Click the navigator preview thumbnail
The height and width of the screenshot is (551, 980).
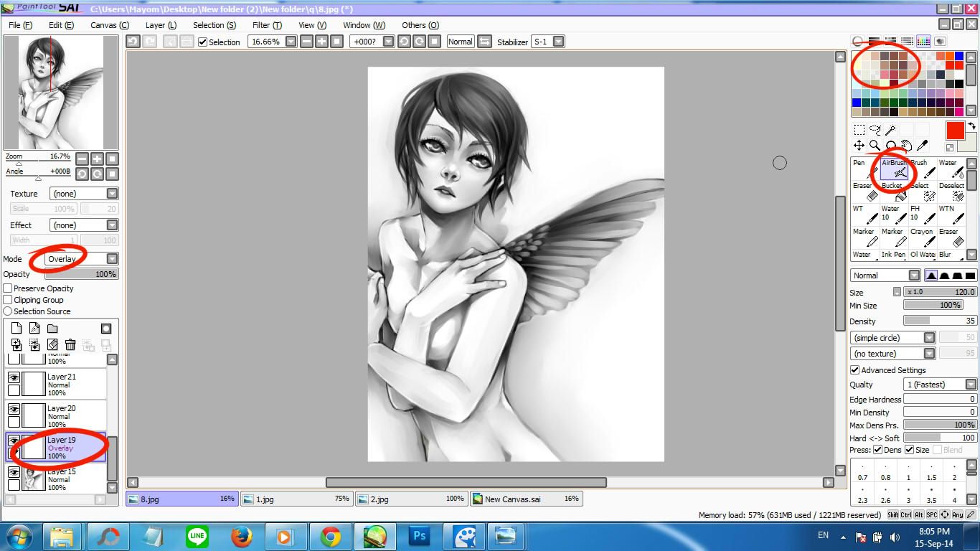pos(61,93)
